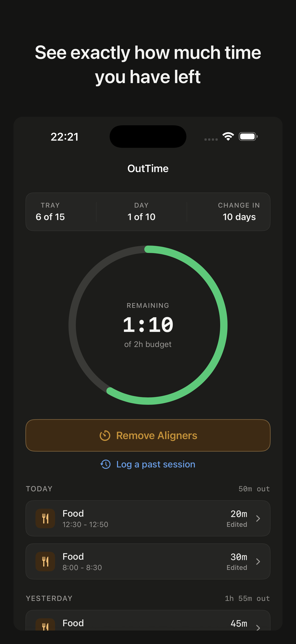Select the YESTERDAY section header
This screenshot has width=296, height=644.
49,598
